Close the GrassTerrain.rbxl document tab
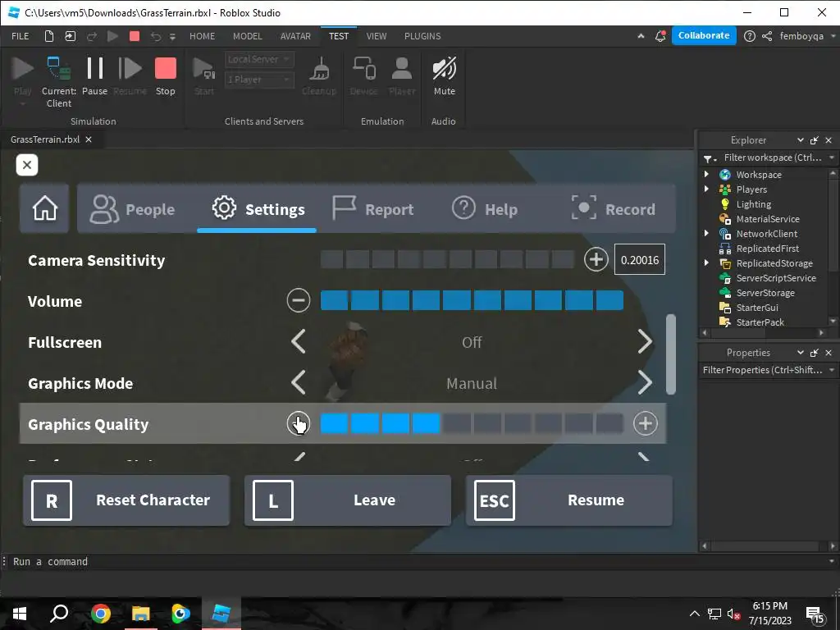Screen dimensions: 840x630 [x=89, y=139]
